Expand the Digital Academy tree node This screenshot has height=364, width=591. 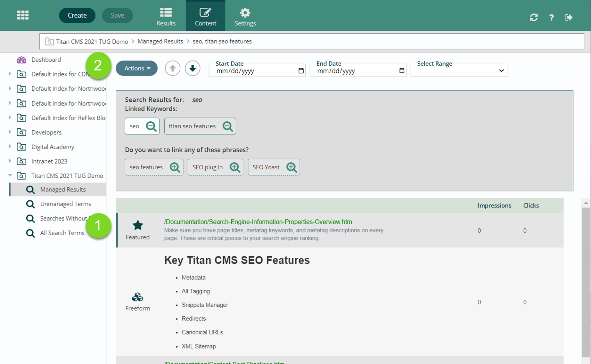[10, 146]
